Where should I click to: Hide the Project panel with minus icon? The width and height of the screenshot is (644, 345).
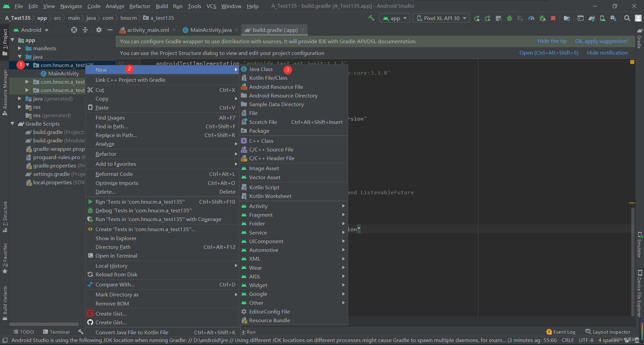click(110, 30)
